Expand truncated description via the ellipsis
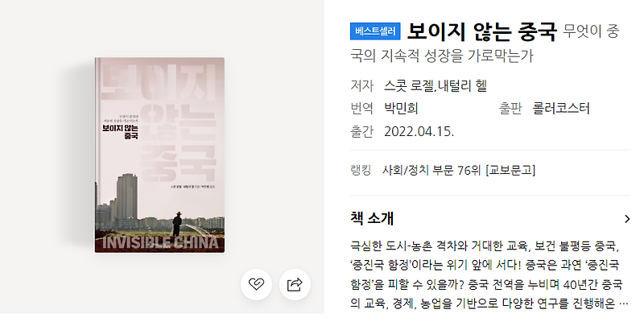The width and height of the screenshot is (644, 322). click(624, 305)
